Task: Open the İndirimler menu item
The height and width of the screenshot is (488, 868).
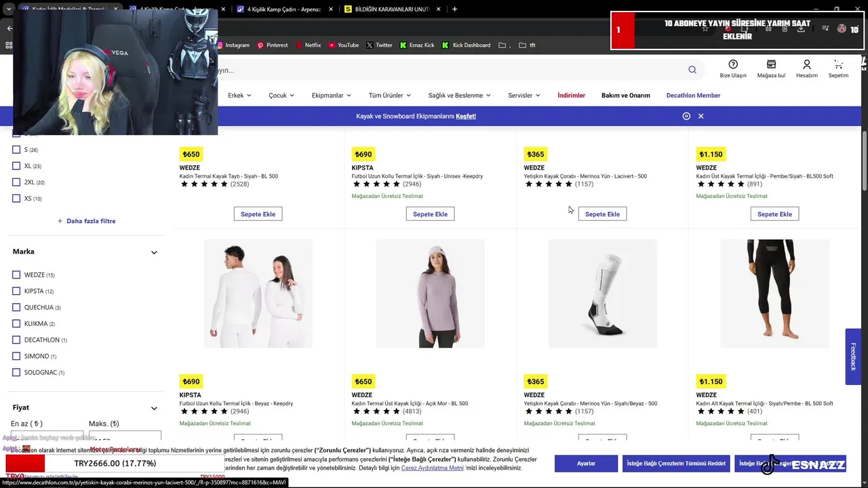Action: [571, 96]
